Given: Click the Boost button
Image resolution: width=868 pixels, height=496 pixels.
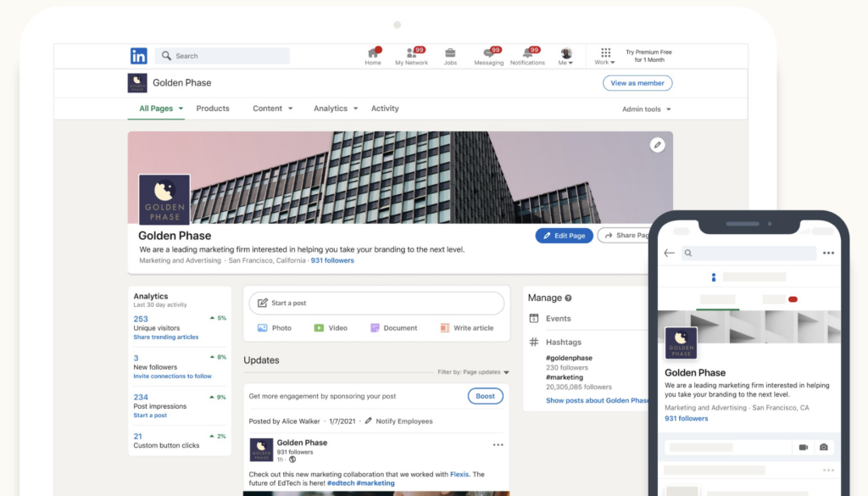Looking at the screenshot, I should pyautogui.click(x=485, y=396).
